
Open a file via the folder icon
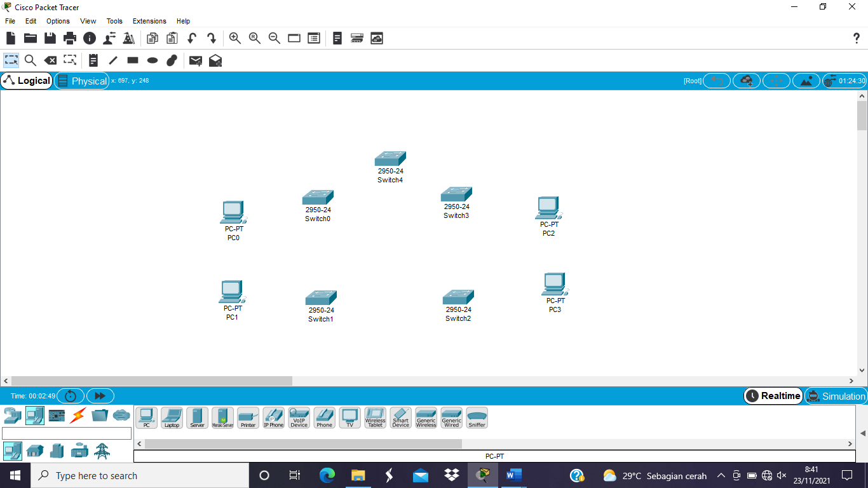tap(31, 38)
